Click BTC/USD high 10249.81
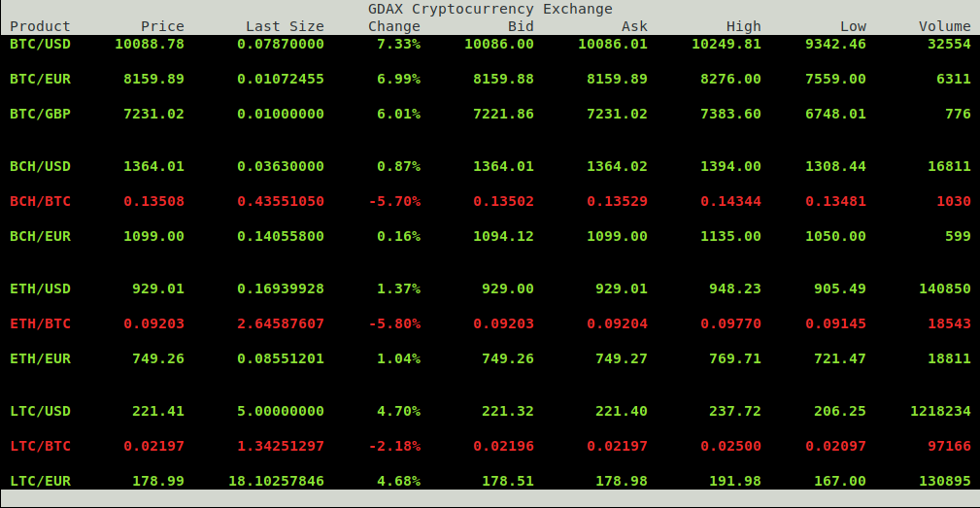The width and height of the screenshot is (980, 508). (x=727, y=44)
